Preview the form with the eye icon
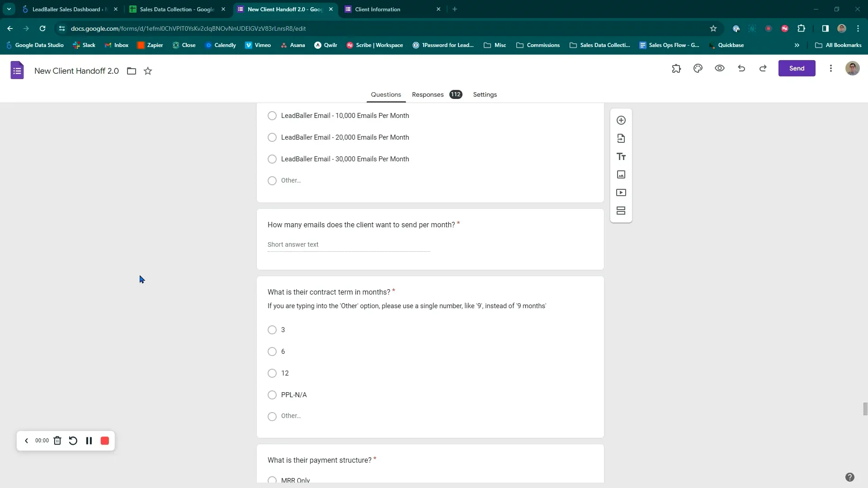 pos(720,68)
